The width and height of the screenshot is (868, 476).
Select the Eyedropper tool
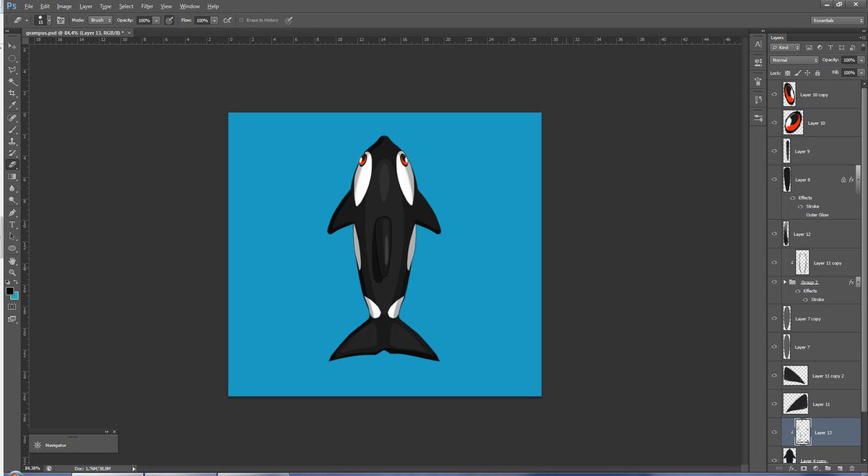tap(12, 105)
